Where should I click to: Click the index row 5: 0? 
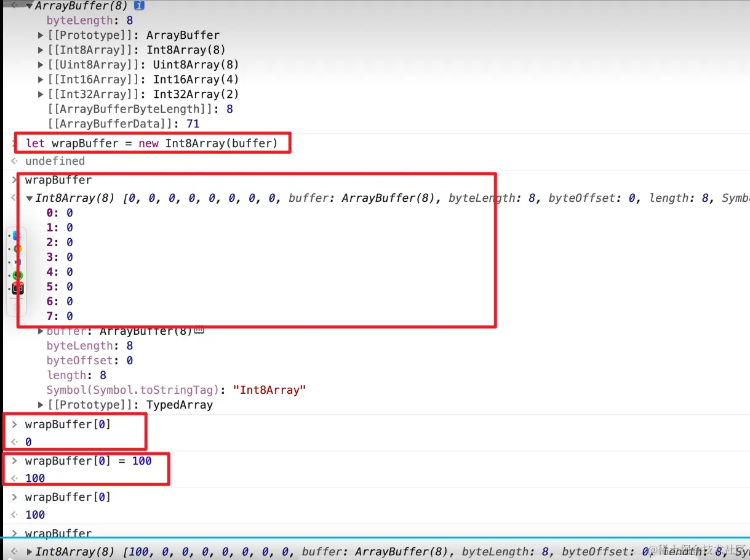tap(60, 287)
